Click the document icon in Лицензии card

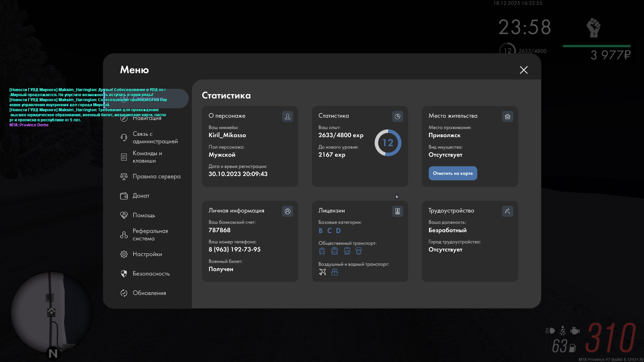397,211
